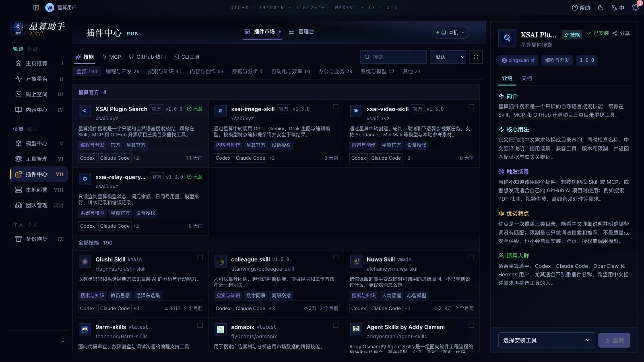Switch language via 中 translate icon

[618, 8]
